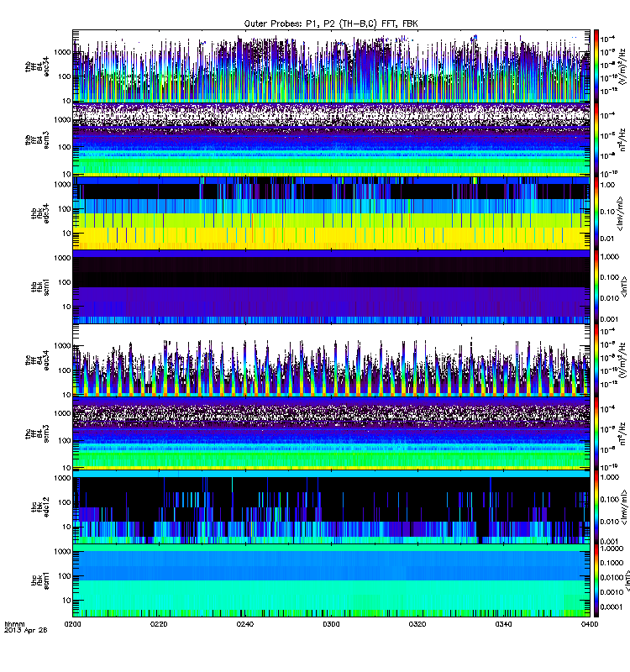Click the (V/m)²/Hz unit label of top panel
This screenshot has height=672, width=630.
(x=623, y=66)
